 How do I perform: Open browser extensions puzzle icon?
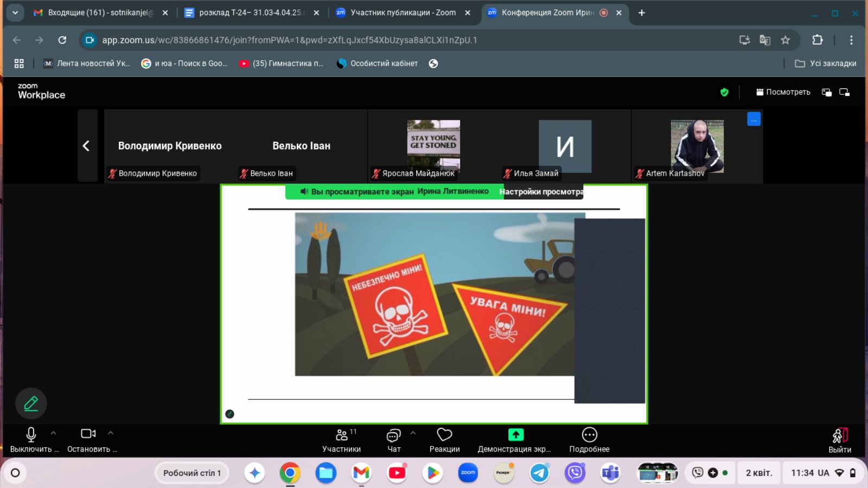(818, 40)
